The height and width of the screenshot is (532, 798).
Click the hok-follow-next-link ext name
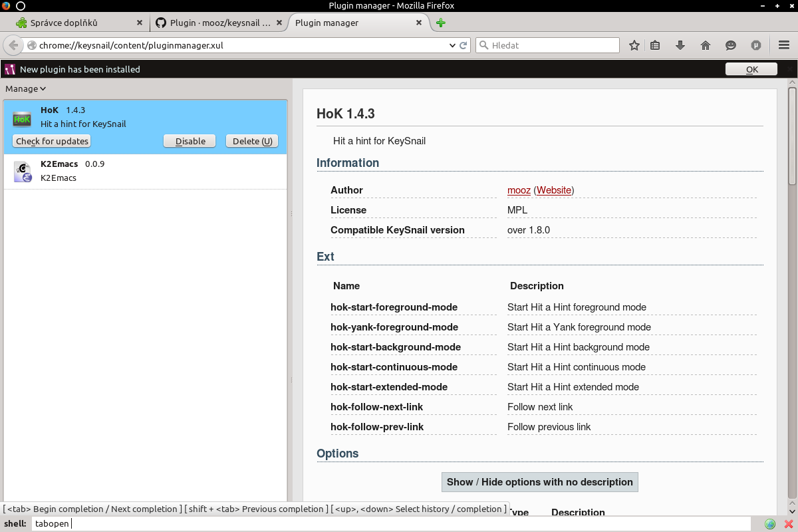tap(377, 407)
